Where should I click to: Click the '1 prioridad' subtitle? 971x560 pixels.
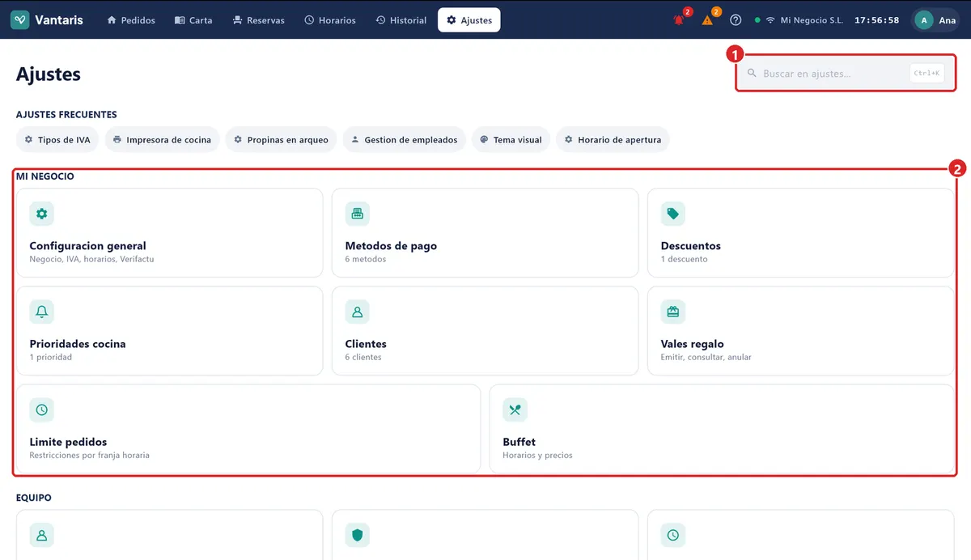(51, 358)
